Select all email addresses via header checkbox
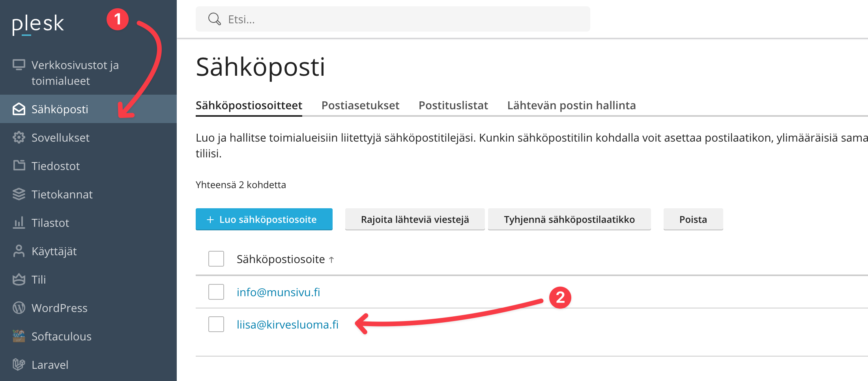The image size is (868, 381). coord(216,259)
